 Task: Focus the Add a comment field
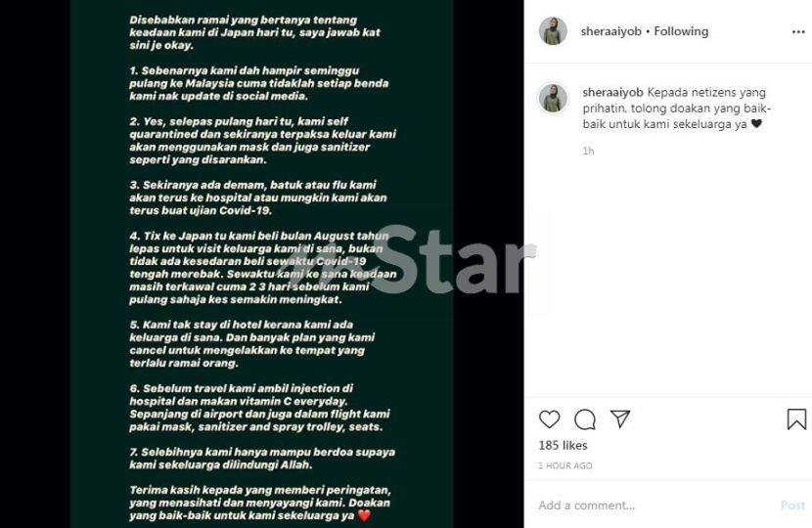pos(655,506)
